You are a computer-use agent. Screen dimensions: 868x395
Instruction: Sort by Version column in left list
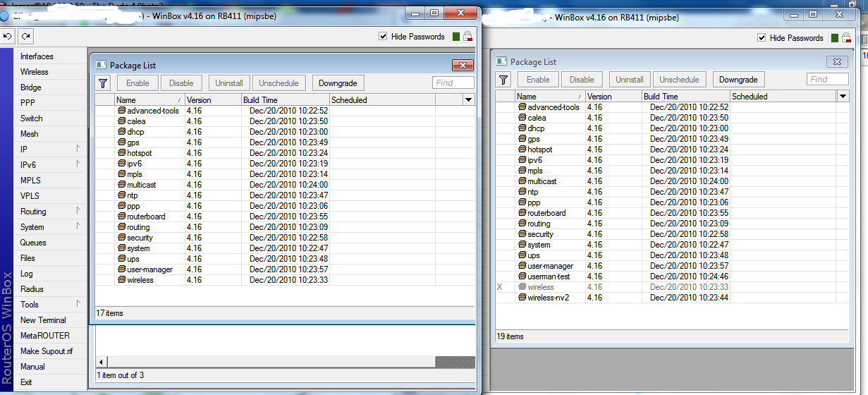[213, 100]
